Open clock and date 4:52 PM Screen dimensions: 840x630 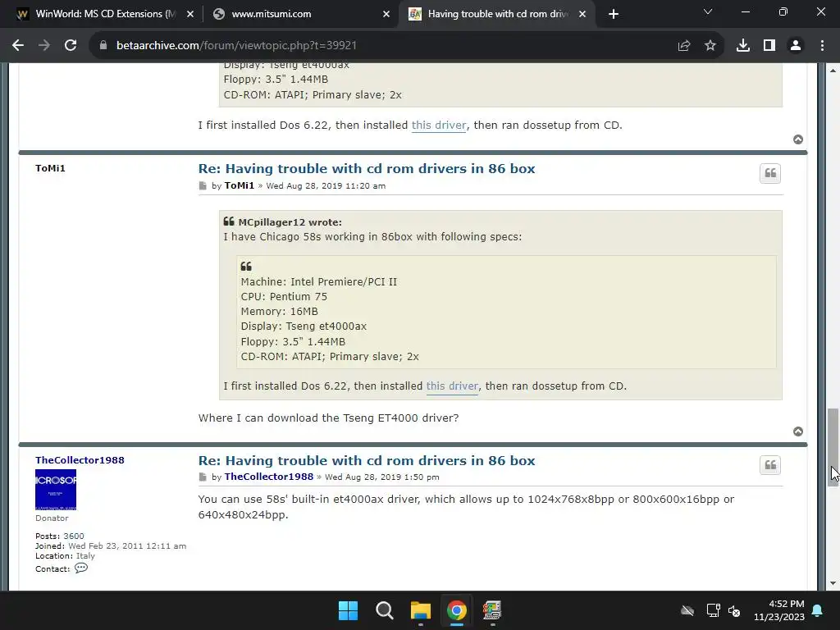tap(779, 610)
